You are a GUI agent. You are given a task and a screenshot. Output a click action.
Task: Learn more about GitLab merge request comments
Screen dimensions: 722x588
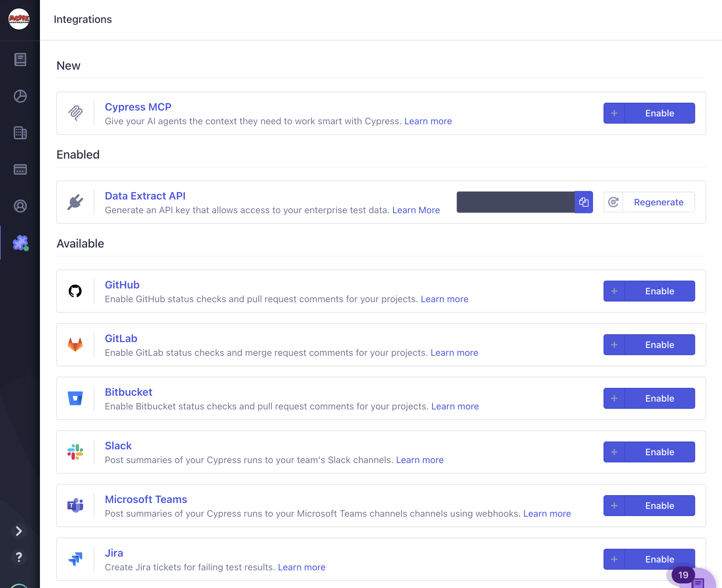[454, 353]
